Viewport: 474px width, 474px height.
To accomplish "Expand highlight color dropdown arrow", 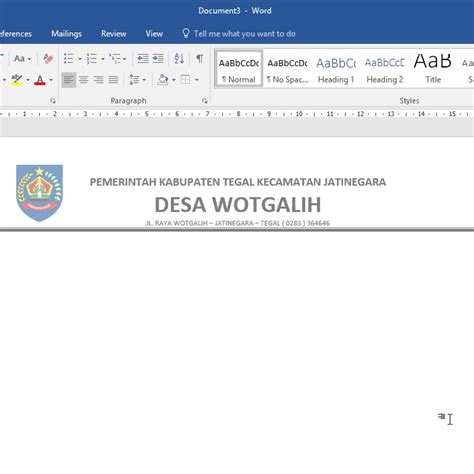I will click(28, 80).
